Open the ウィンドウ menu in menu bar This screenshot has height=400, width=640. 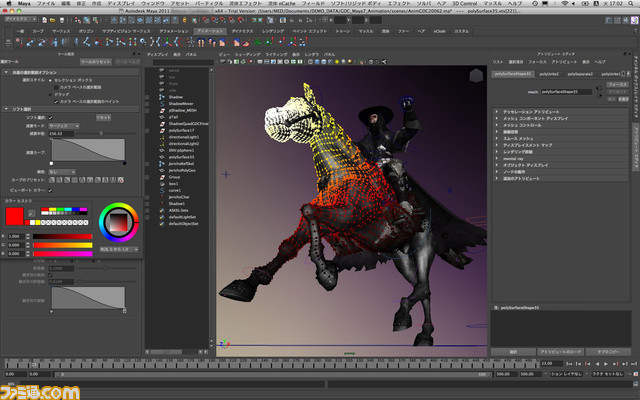coord(153,3)
